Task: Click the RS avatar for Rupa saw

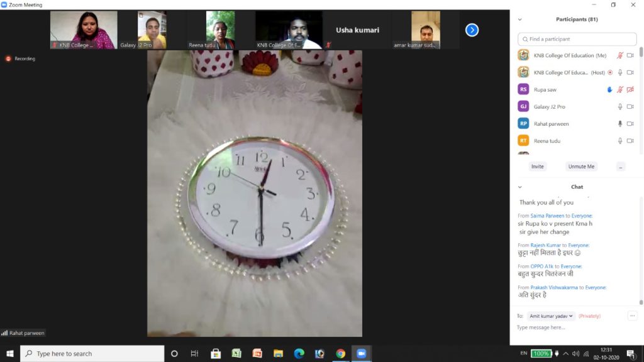Action: (x=523, y=89)
